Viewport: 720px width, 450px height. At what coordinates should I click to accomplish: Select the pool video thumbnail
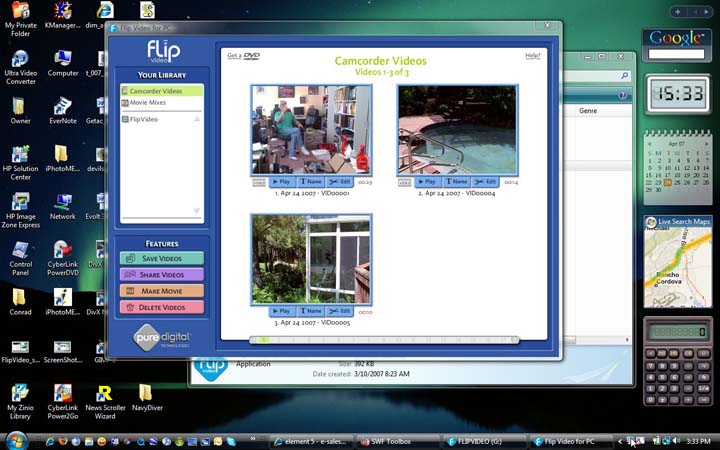coord(457,130)
